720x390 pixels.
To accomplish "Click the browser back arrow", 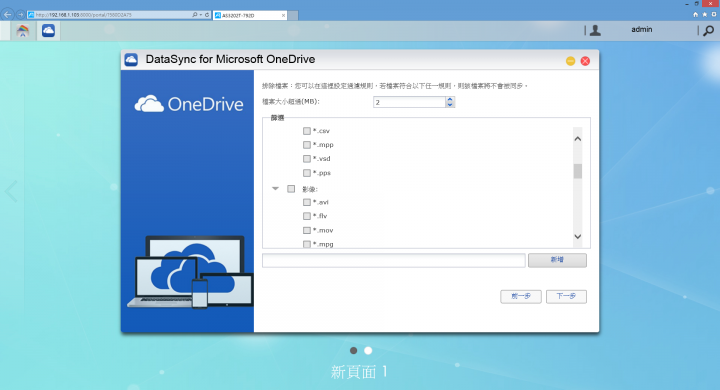I will tap(7, 15).
